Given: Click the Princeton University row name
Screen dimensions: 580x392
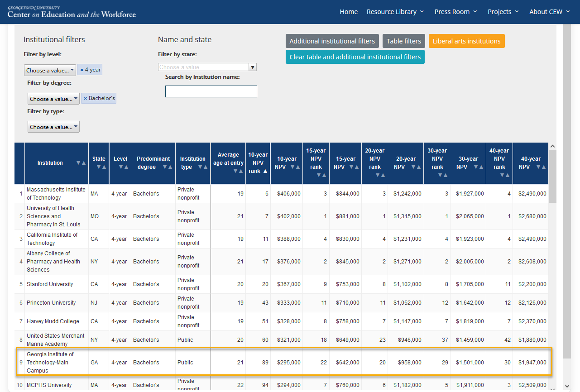Looking at the screenshot, I should point(51,303).
